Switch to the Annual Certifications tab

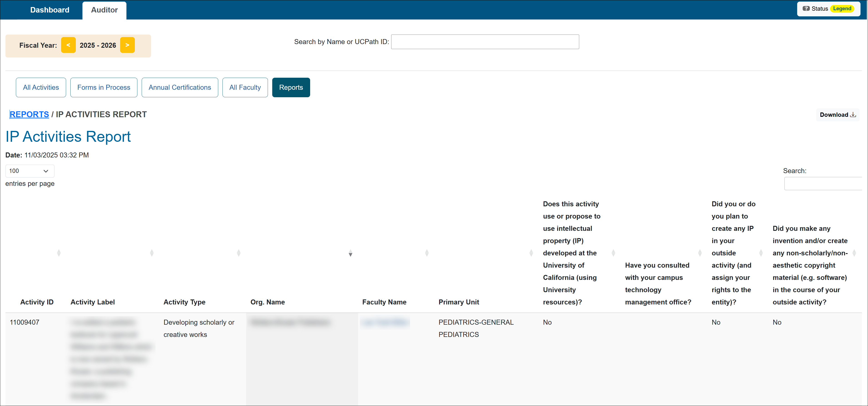click(180, 87)
